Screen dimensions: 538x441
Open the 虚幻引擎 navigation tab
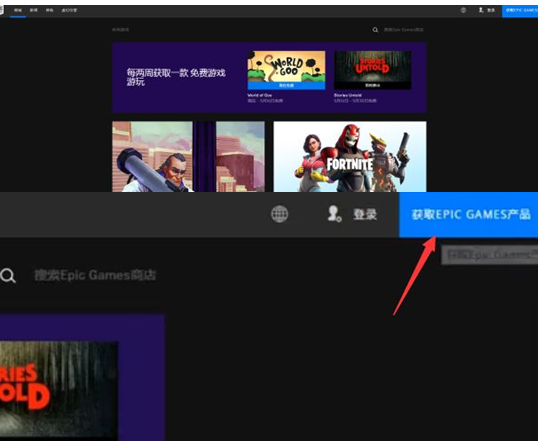tap(69, 10)
